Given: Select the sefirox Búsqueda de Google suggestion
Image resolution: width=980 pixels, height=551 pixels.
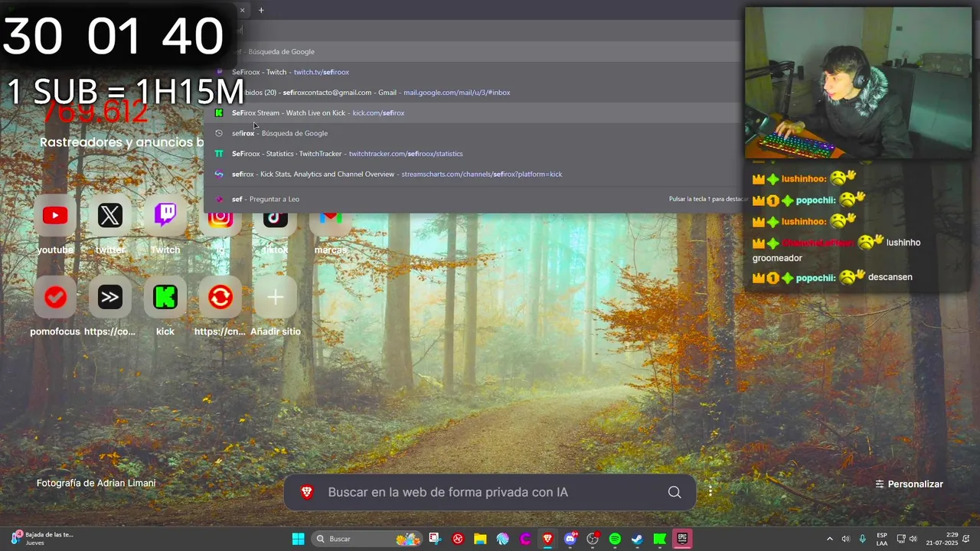Looking at the screenshot, I should (x=476, y=133).
